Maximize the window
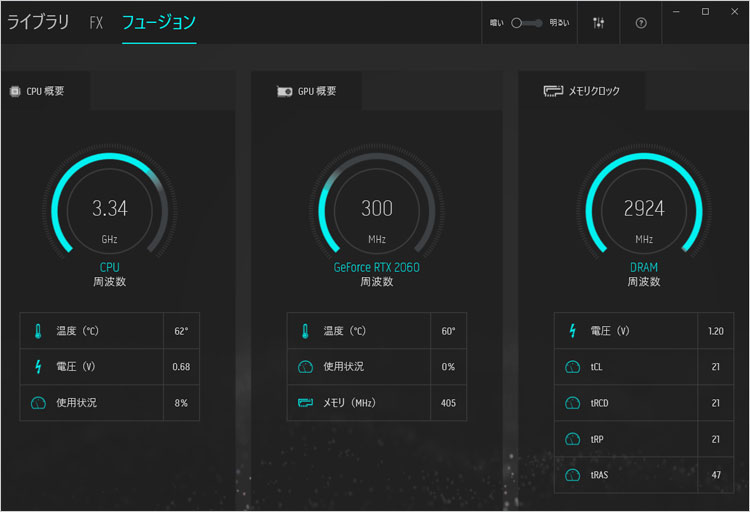750x512 pixels. (705, 11)
